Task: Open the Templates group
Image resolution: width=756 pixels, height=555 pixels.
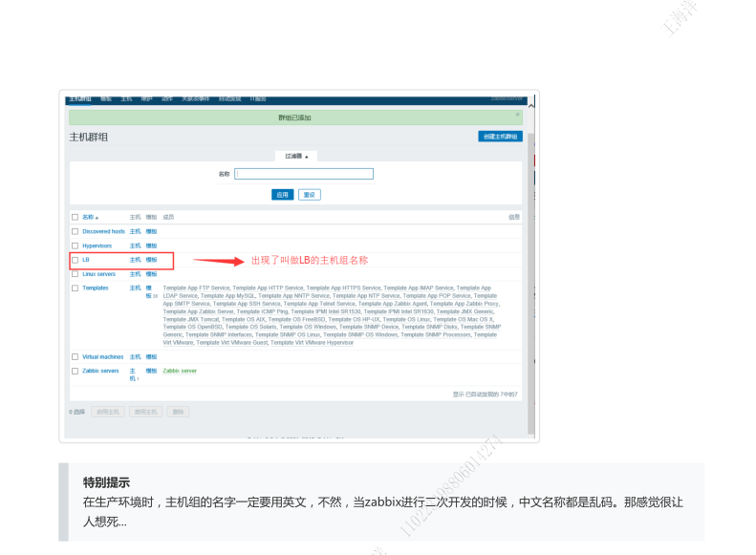Action: 96,288
